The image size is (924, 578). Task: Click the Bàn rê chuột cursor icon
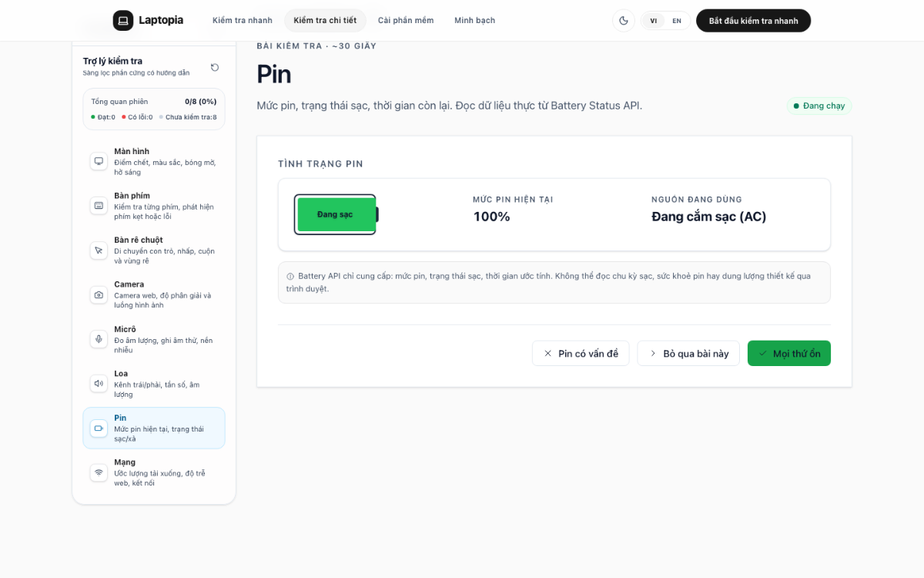[99, 250]
